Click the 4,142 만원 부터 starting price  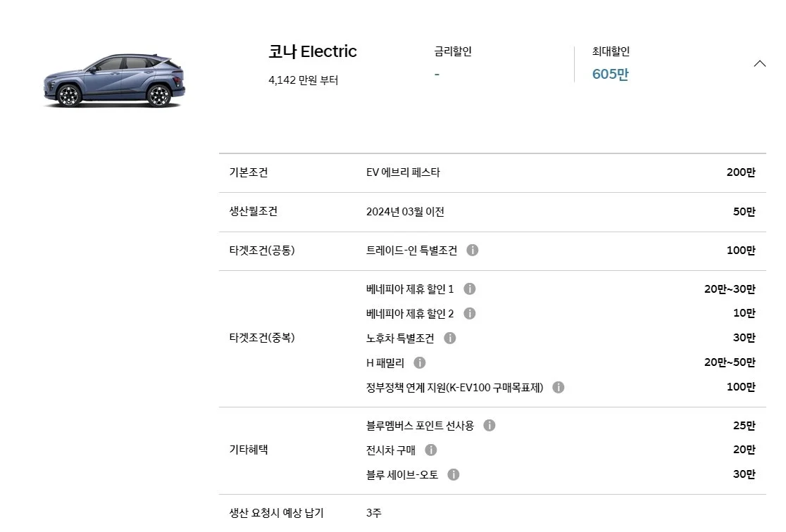pyautogui.click(x=302, y=80)
